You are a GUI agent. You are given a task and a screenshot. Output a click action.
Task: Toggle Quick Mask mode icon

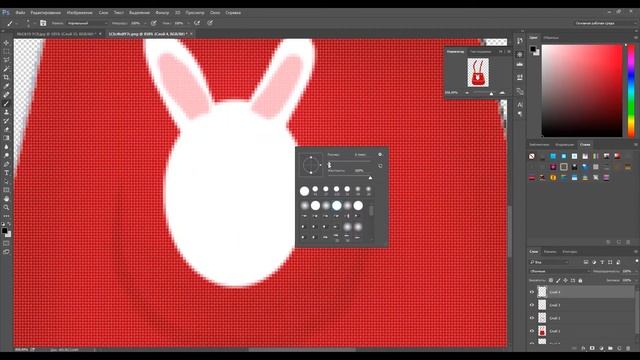tap(6, 244)
